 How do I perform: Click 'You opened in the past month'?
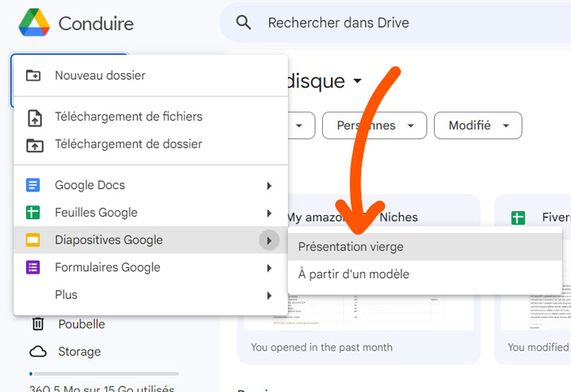click(321, 347)
